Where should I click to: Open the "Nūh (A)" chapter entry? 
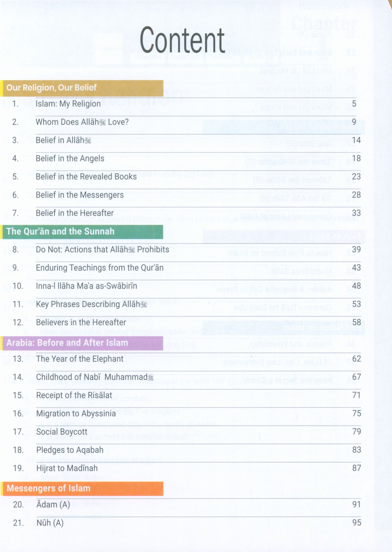pos(50,523)
